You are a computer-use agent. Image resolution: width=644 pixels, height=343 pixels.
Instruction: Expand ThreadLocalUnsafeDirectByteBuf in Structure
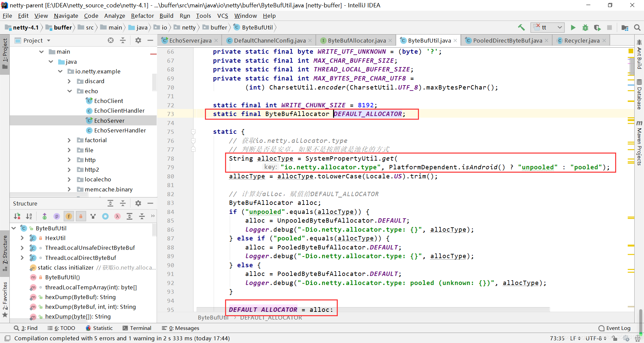[x=22, y=248]
